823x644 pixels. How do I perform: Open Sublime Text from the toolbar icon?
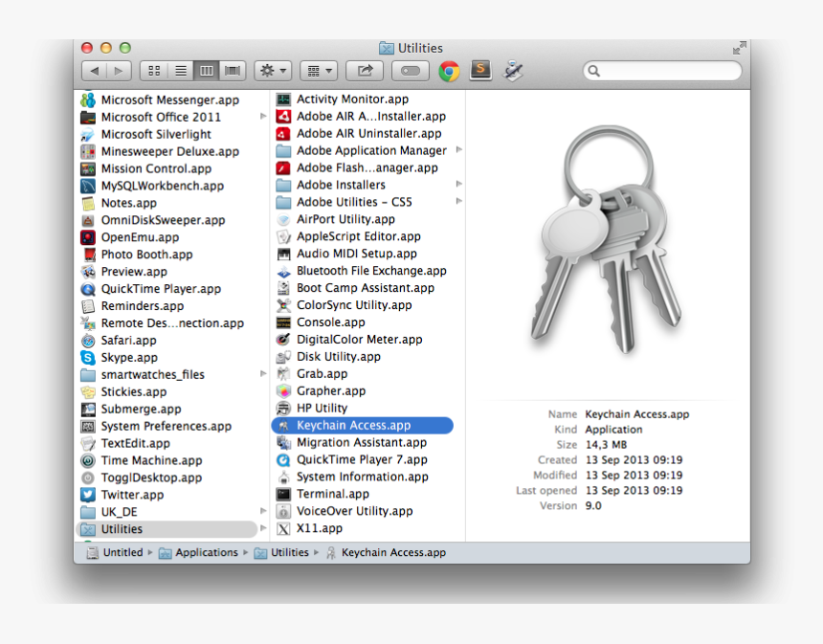[x=480, y=70]
